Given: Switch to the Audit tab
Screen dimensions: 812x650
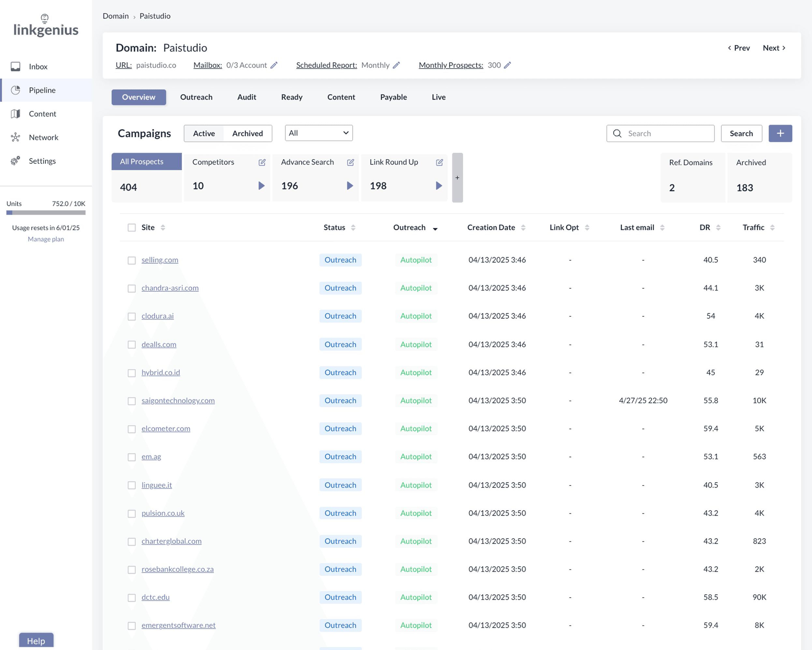Looking at the screenshot, I should (247, 97).
